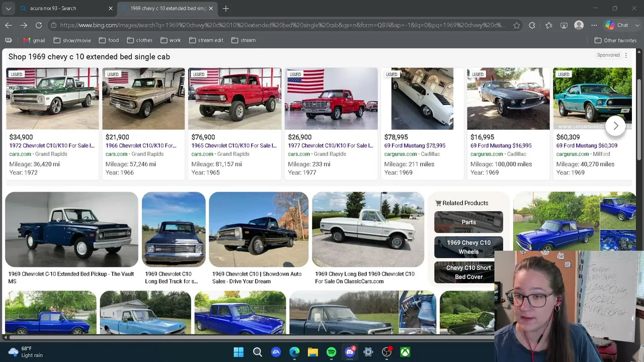Add this page to favorites star
644x362 pixels.
tap(517, 25)
